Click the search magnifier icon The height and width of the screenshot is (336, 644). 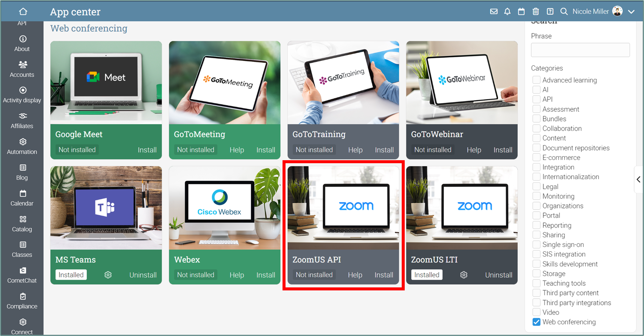pos(564,11)
